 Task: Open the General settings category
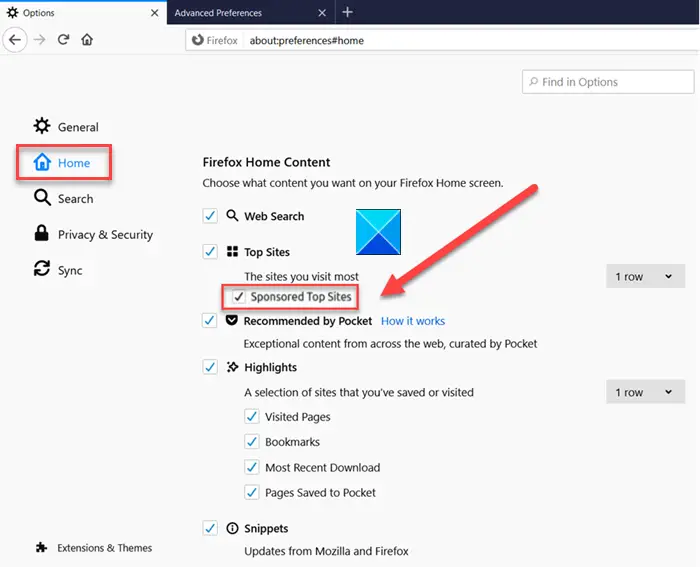coord(66,127)
